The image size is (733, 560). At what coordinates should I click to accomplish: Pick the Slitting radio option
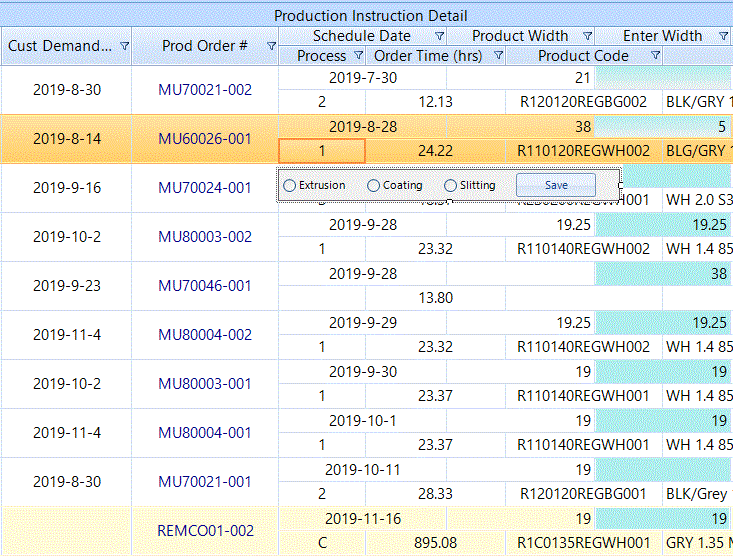pyautogui.click(x=451, y=185)
